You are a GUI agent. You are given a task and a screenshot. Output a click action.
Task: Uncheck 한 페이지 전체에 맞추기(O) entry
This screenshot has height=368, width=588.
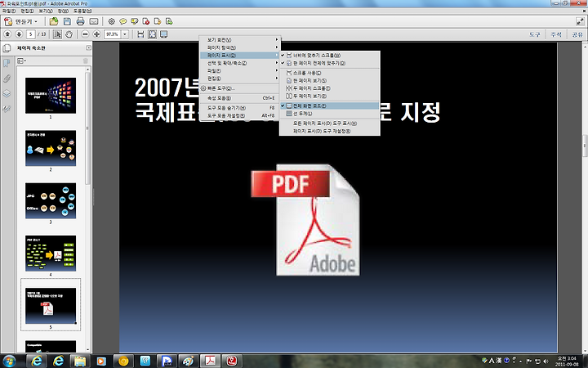coord(330,63)
